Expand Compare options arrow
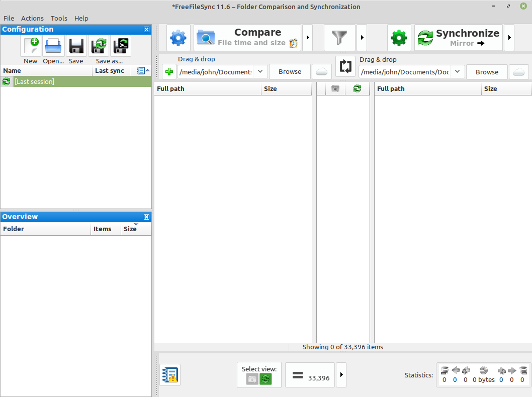Image resolution: width=532 pixels, height=397 pixels. tap(308, 38)
